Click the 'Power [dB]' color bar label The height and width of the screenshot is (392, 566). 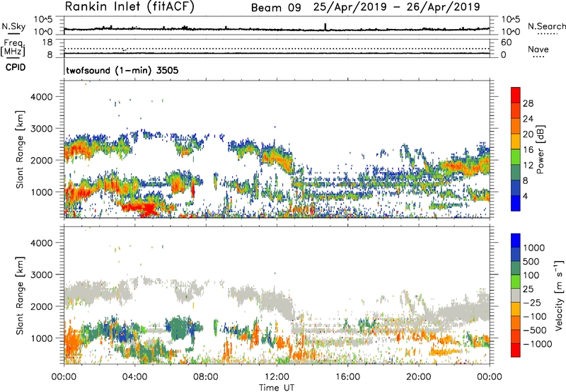pos(540,149)
